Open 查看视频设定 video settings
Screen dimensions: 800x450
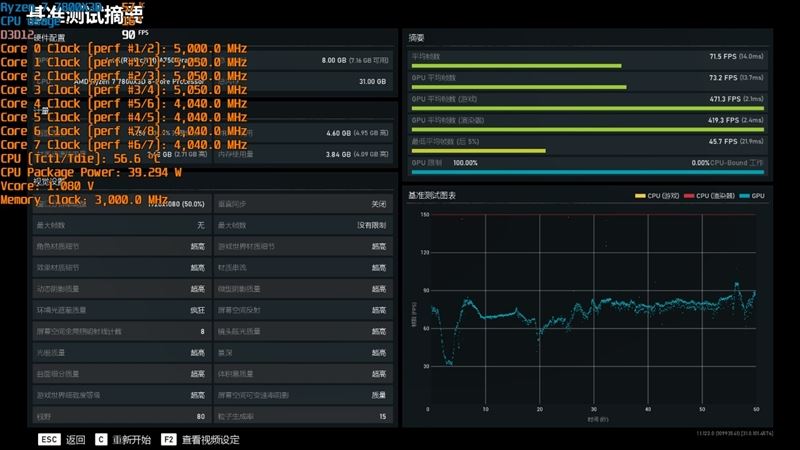tap(210, 439)
